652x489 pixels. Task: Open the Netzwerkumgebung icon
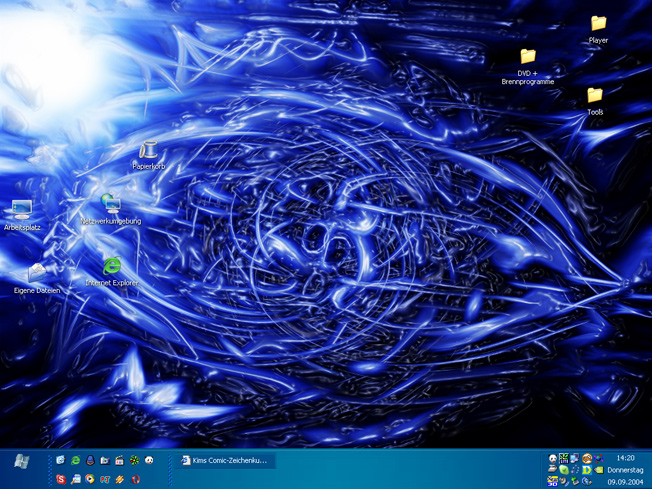(x=111, y=204)
